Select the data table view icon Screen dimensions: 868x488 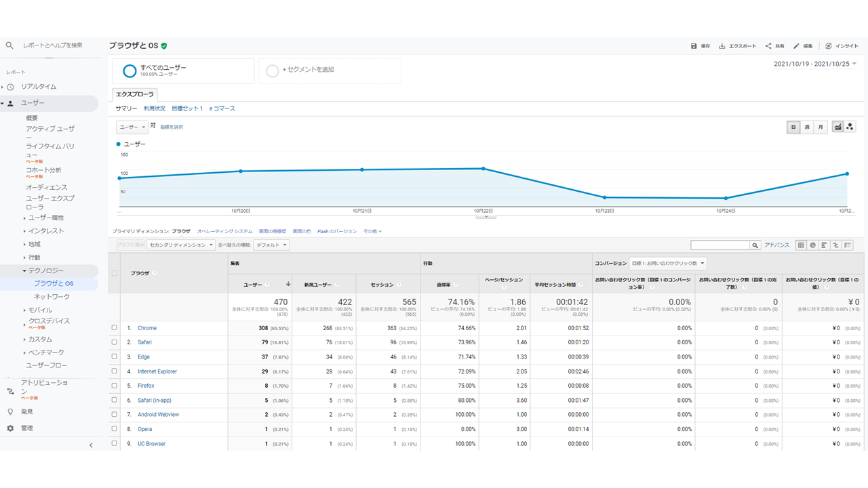(801, 245)
